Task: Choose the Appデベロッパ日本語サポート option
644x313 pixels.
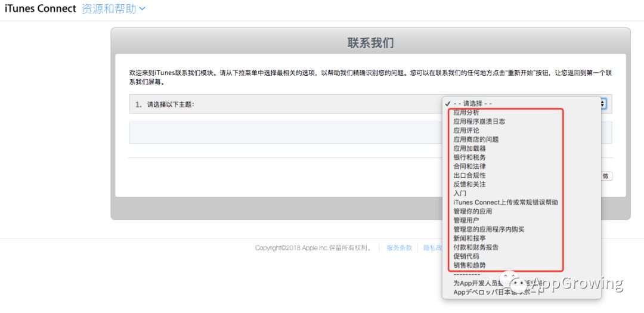Action: pyautogui.click(x=522, y=292)
